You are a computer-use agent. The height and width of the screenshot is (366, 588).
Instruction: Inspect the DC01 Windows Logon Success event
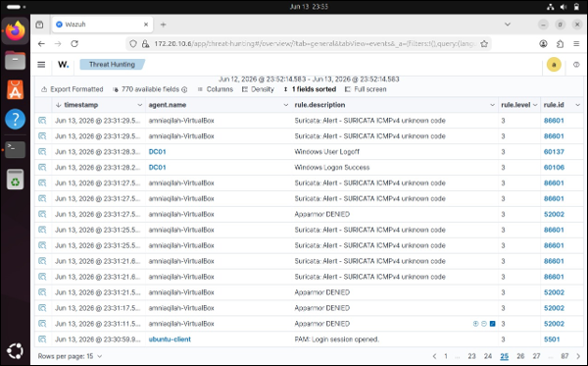coord(42,168)
